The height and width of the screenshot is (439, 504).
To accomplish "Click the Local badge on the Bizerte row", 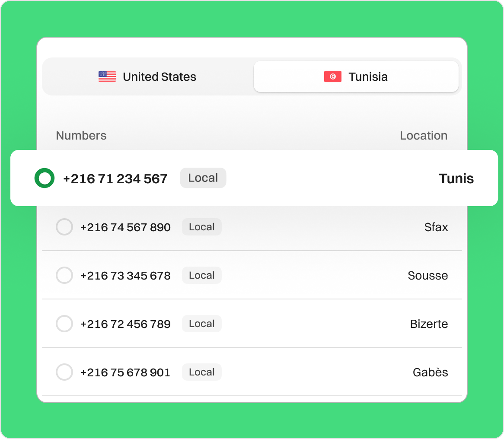I will click(201, 324).
